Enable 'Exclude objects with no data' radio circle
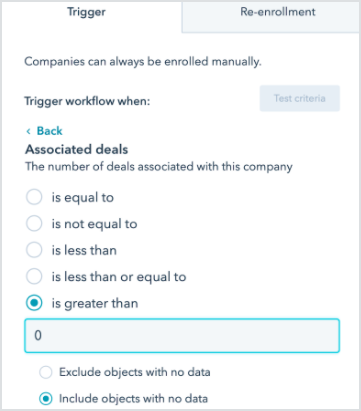 [46, 372]
